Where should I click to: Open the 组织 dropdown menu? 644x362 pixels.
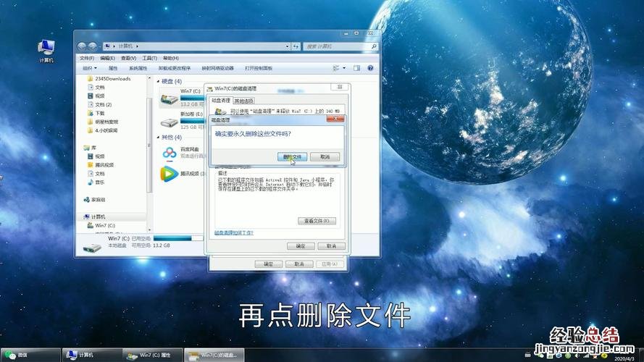(90, 68)
